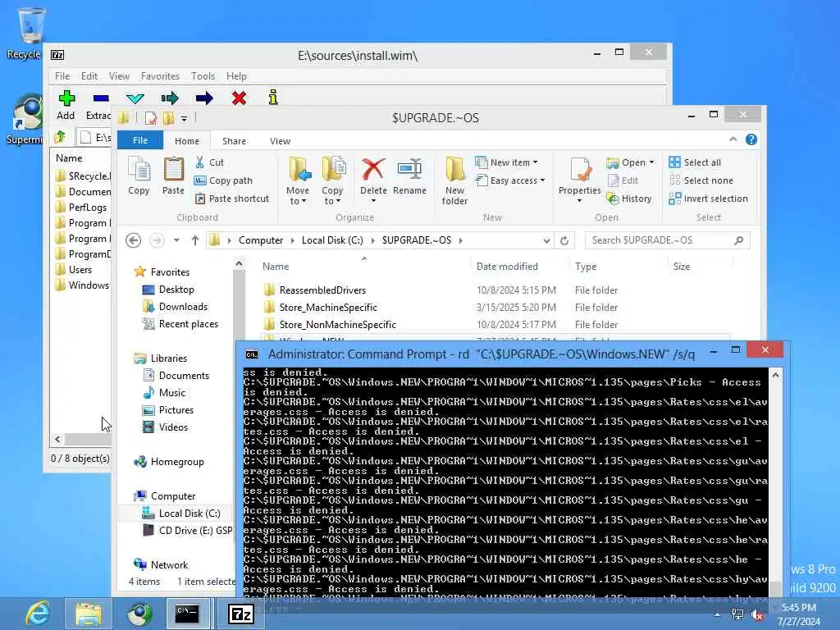
Task: Click the muted volume tray icon
Action: pos(757,615)
